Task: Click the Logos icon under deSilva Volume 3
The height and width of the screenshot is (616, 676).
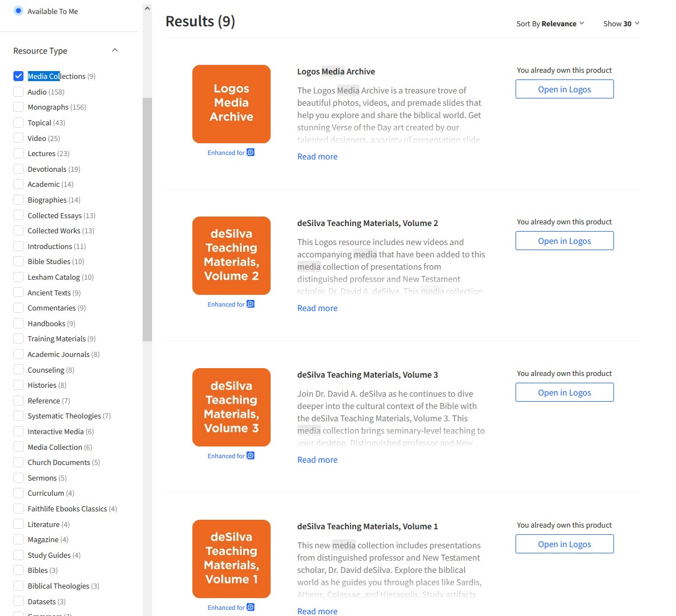Action: [x=250, y=455]
